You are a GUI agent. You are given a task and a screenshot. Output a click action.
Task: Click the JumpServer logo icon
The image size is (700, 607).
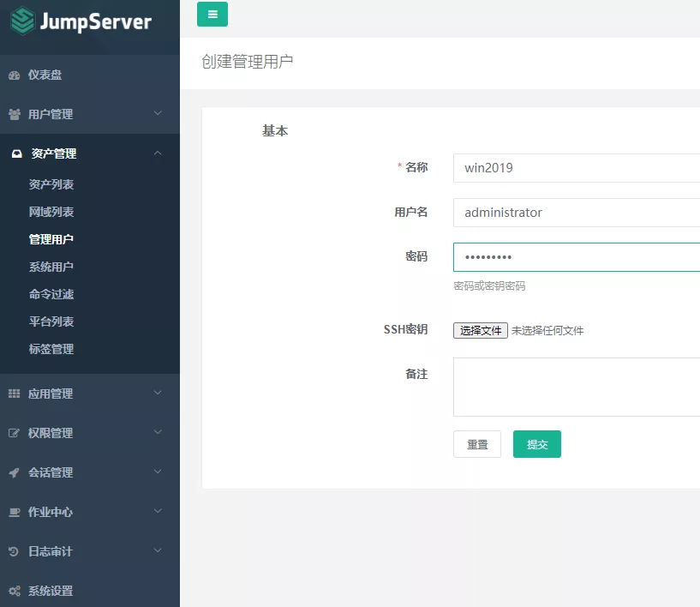22,21
